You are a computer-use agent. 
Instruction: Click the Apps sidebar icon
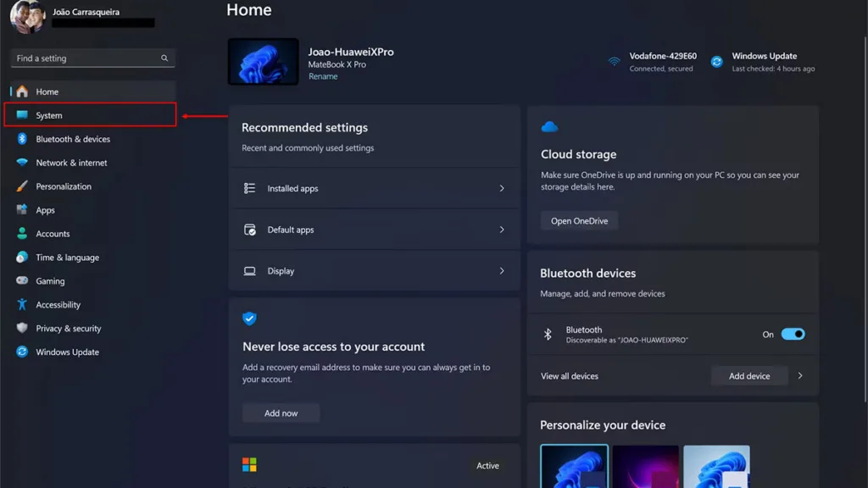22,210
